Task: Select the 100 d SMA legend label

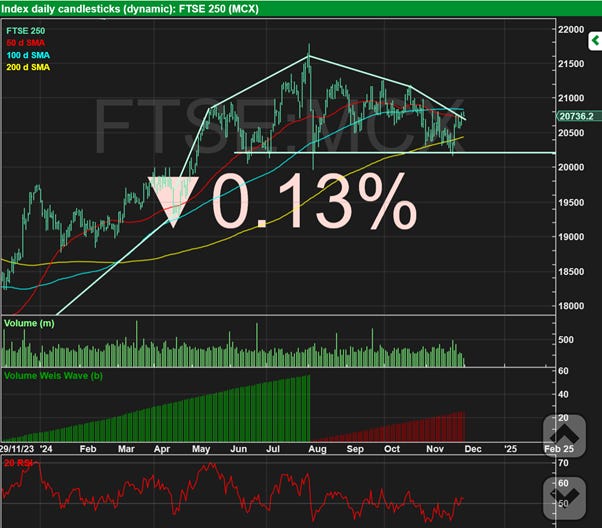Action: tap(28, 55)
